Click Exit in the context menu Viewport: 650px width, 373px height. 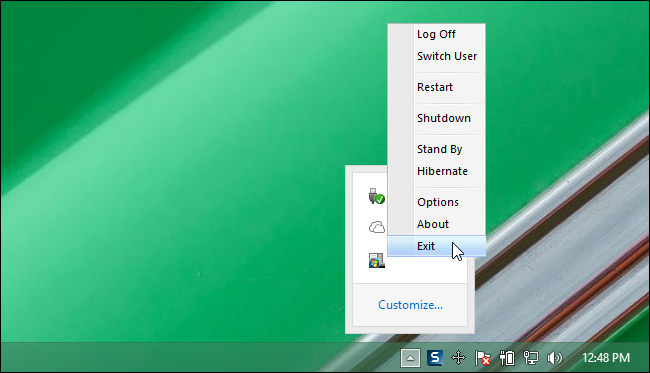pyautogui.click(x=436, y=246)
